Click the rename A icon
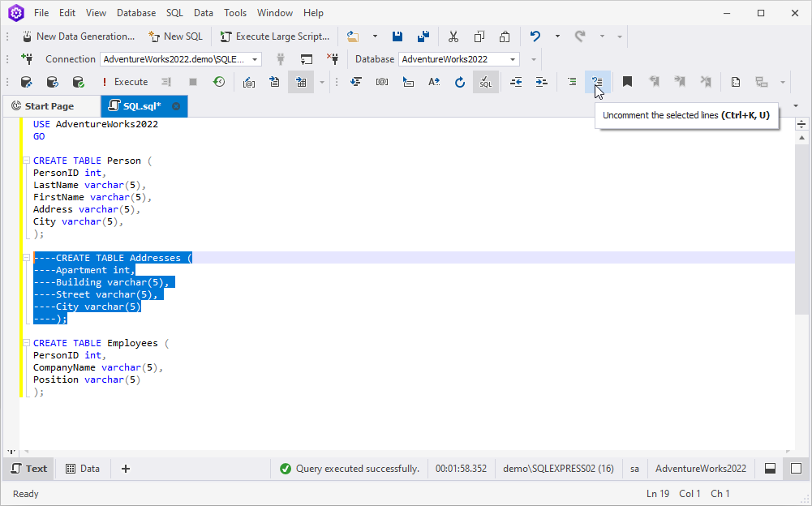The height and width of the screenshot is (506, 812). 434,82
